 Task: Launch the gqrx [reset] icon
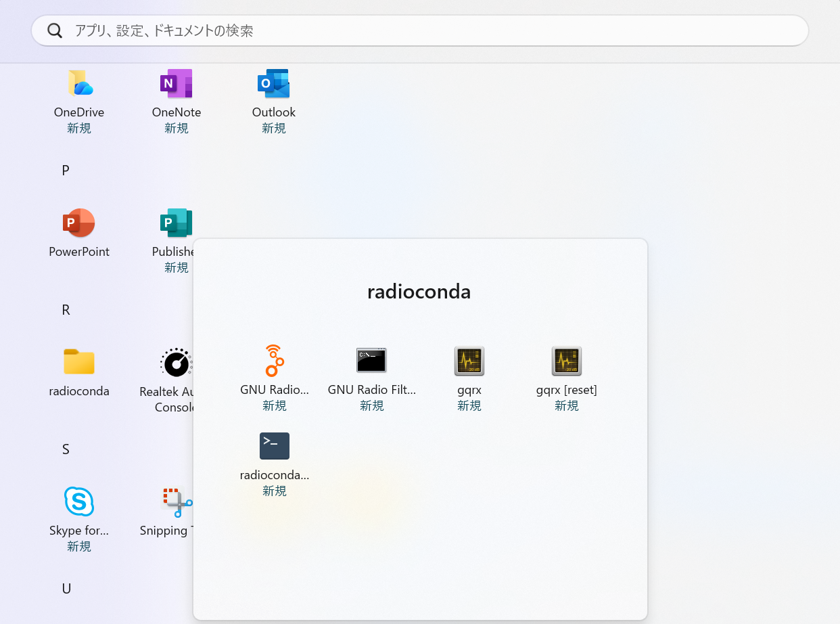[566, 361]
